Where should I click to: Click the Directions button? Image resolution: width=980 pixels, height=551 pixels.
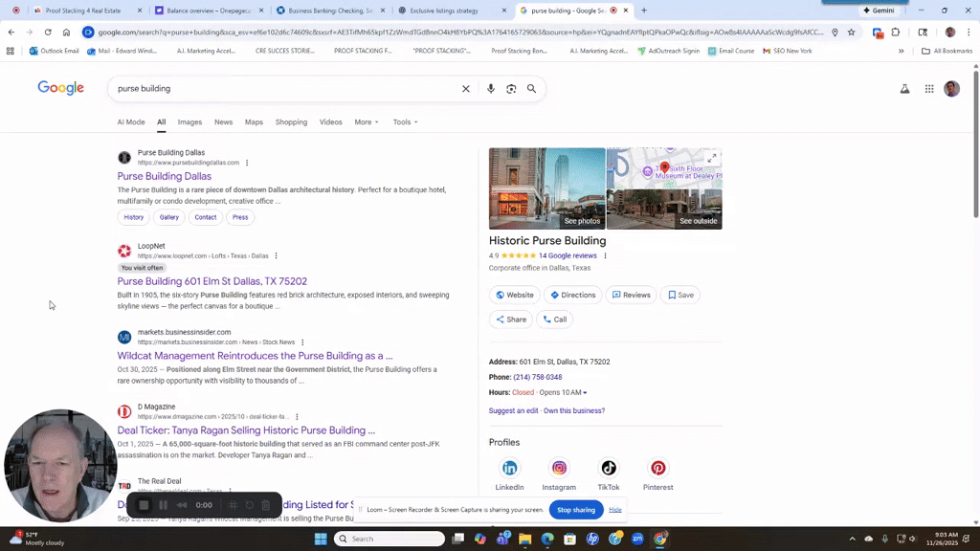click(572, 295)
